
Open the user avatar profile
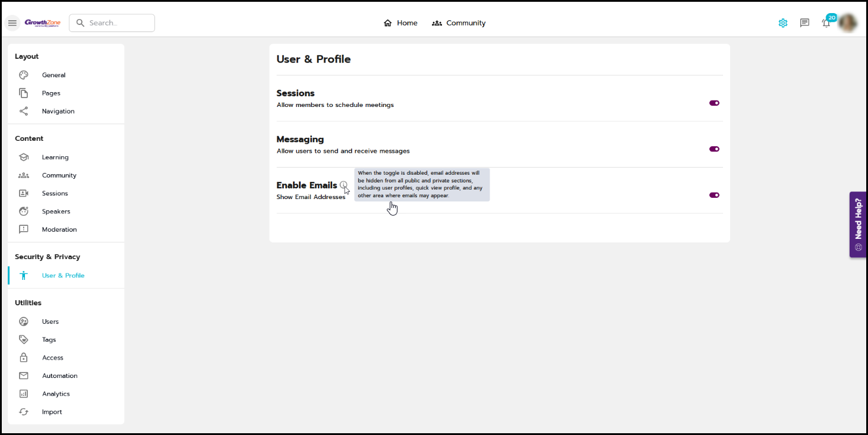(848, 23)
